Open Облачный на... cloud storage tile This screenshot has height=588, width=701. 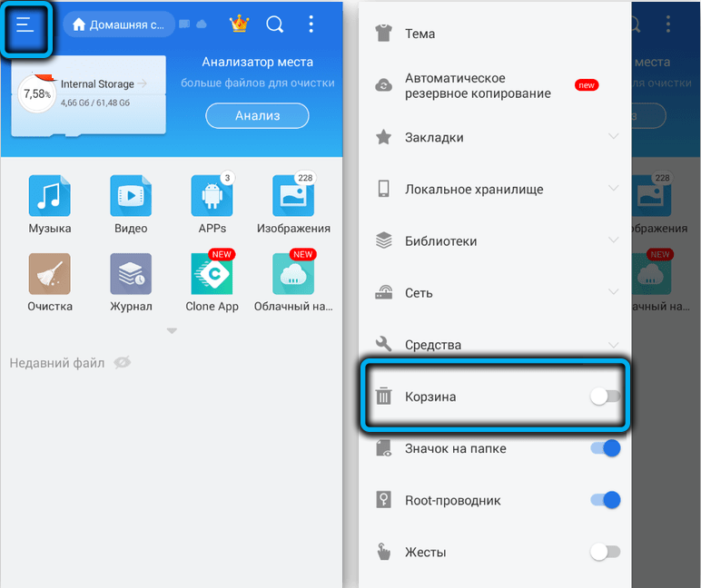click(x=293, y=280)
